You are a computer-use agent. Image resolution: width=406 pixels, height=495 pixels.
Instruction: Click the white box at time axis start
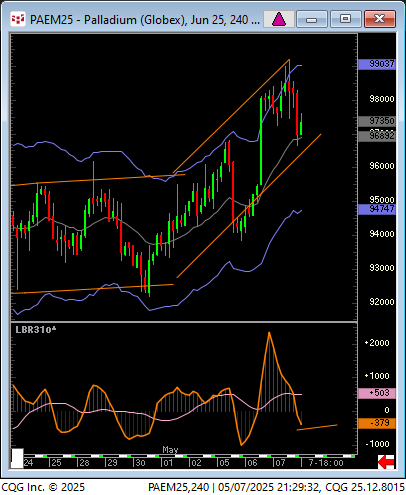[x=17, y=458]
